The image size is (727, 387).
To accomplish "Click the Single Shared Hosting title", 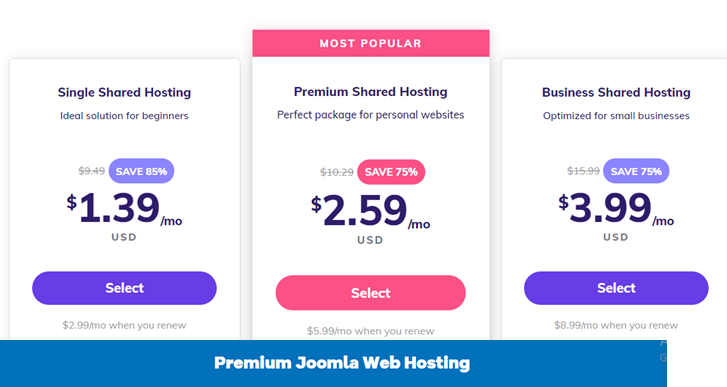I will click(124, 92).
